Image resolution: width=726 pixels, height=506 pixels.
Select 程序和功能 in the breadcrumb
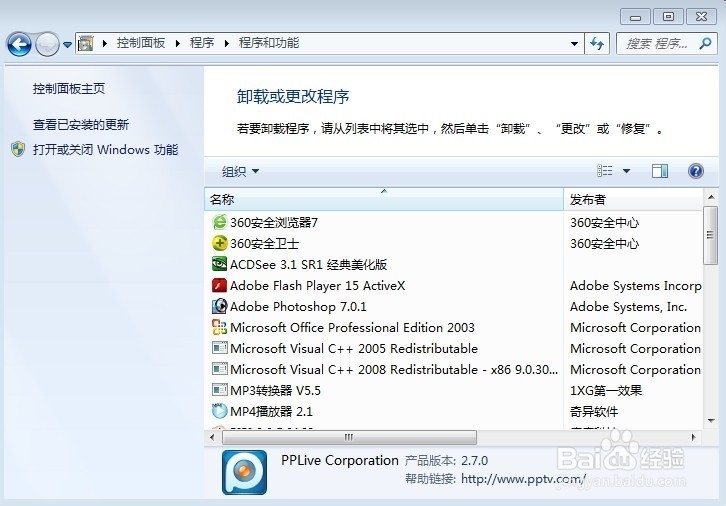coord(269,43)
